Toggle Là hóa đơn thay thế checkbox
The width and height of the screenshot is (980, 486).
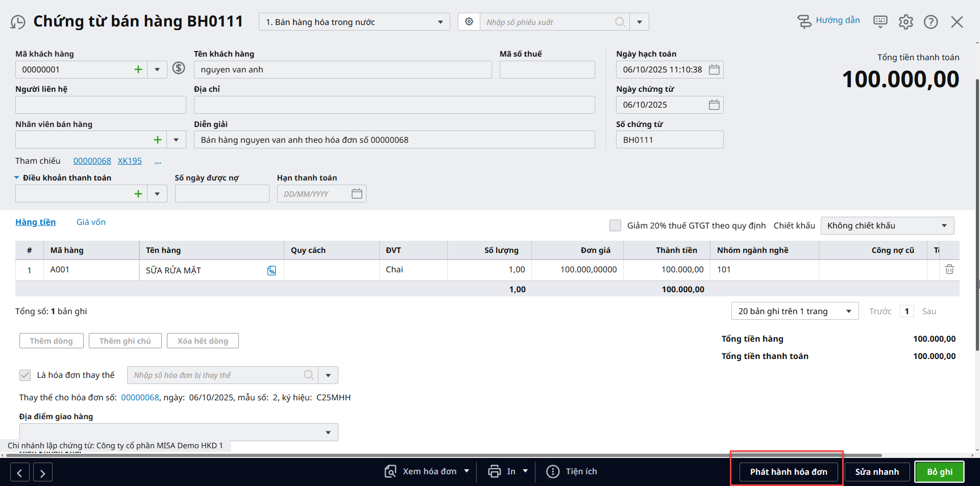(25, 375)
